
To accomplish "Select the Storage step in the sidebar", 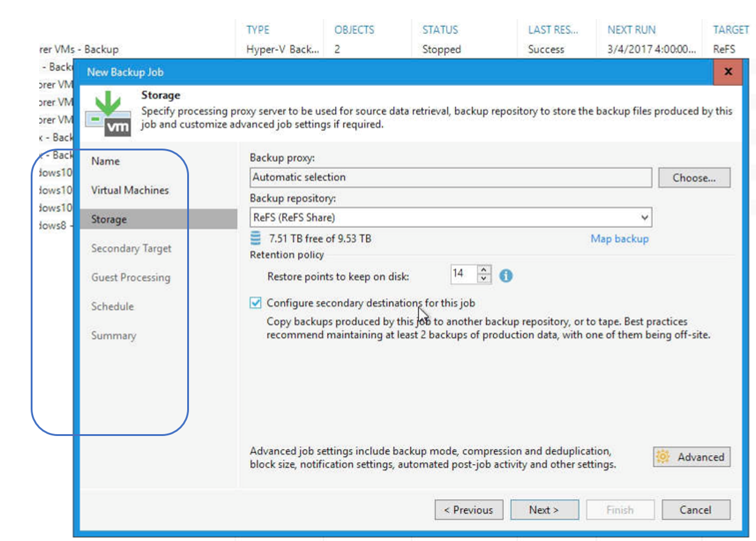I will (109, 219).
